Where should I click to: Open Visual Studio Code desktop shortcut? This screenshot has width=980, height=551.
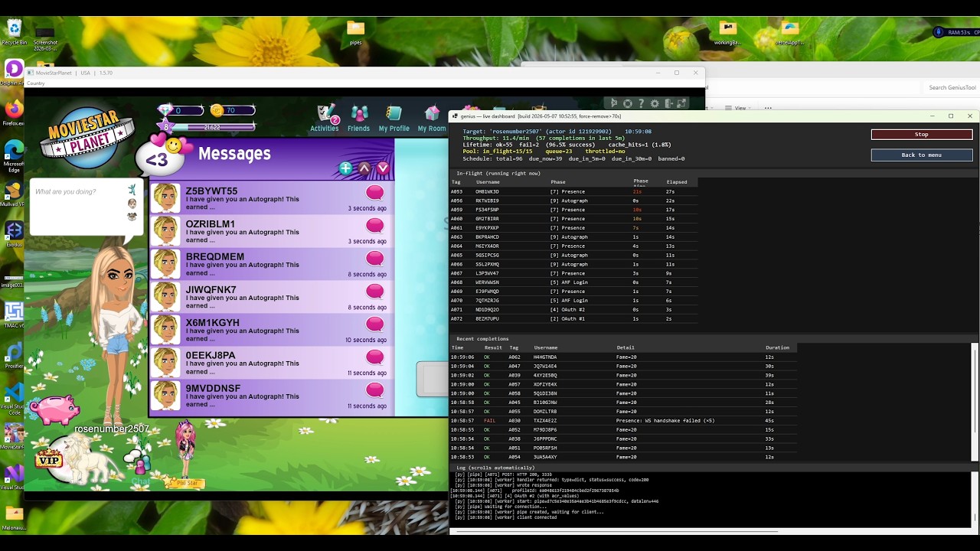(13, 397)
